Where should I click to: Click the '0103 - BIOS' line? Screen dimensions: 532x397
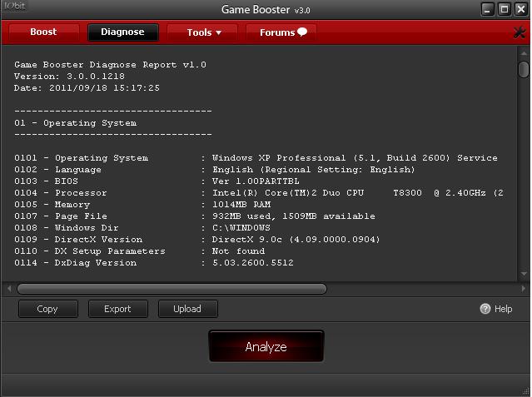[x=157, y=181]
